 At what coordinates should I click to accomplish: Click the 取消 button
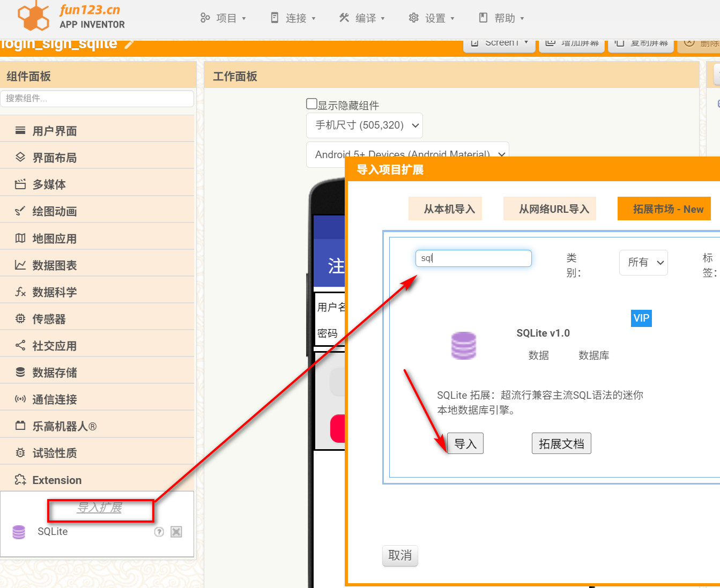tap(400, 556)
